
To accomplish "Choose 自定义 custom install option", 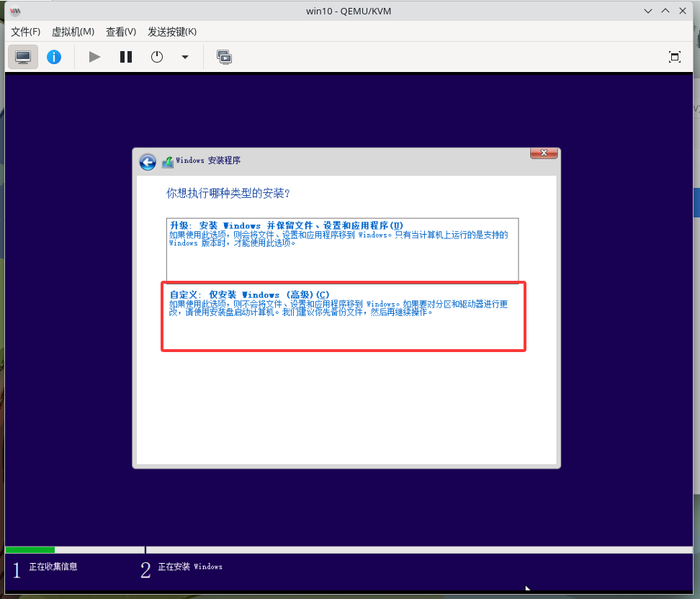I will click(x=344, y=317).
